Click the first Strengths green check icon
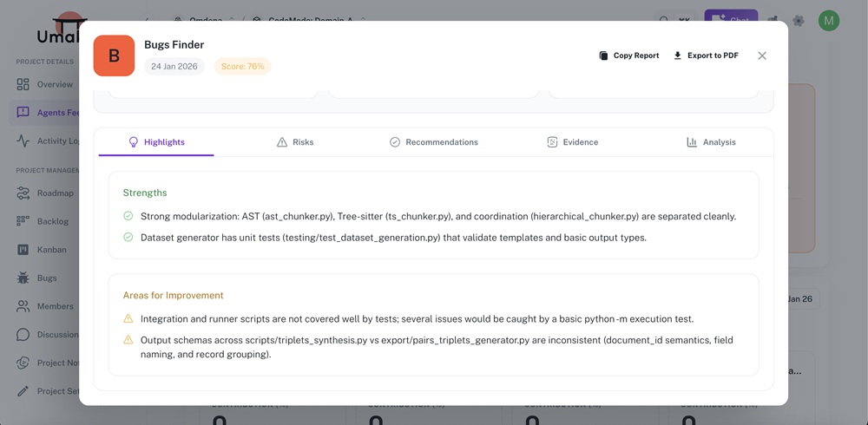 (128, 216)
